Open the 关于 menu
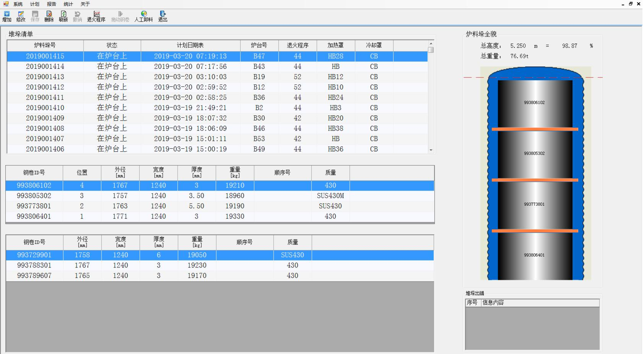 pos(85,4)
